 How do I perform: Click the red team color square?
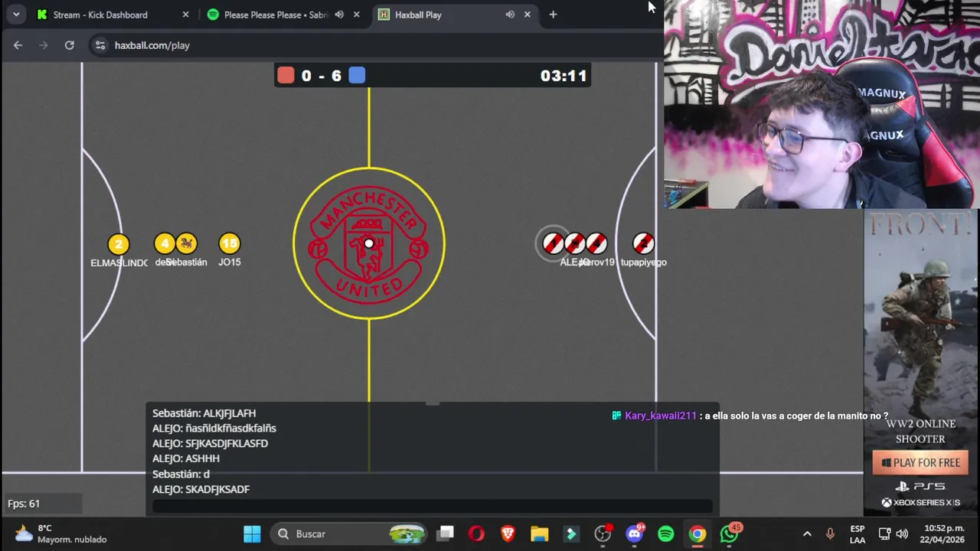286,75
